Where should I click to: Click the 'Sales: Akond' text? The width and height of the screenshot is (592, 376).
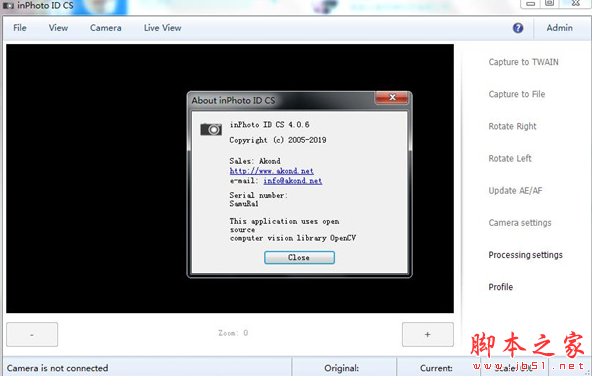(255, 161)
